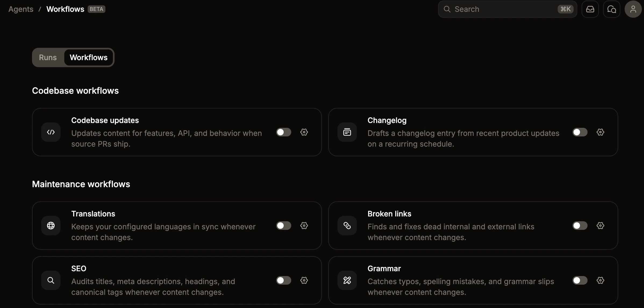Switch to the Runs tab
This screenshot has height=308, width=644.
[x=48, y=57]
